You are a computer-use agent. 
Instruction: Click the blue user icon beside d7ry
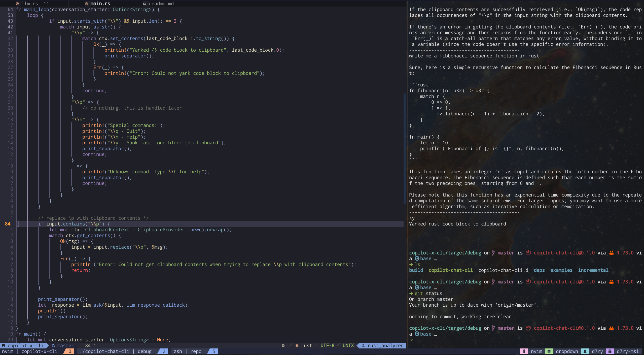click(585, 351)
